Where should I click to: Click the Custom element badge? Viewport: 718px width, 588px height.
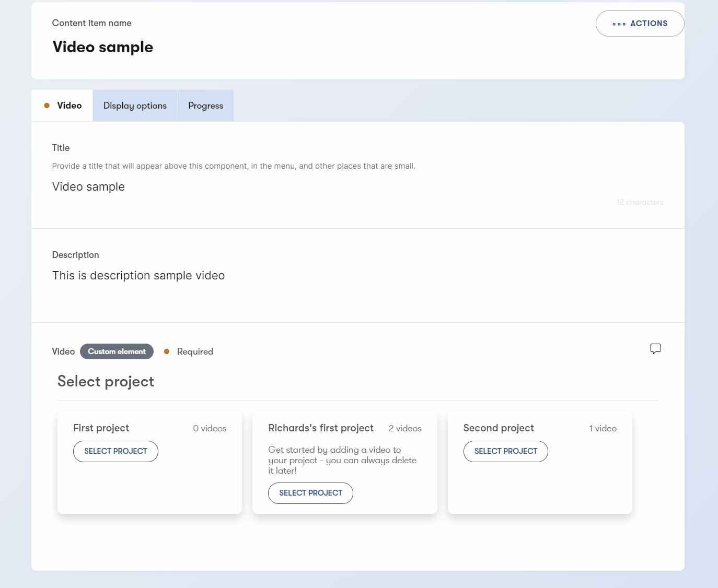tap(117, 351)
